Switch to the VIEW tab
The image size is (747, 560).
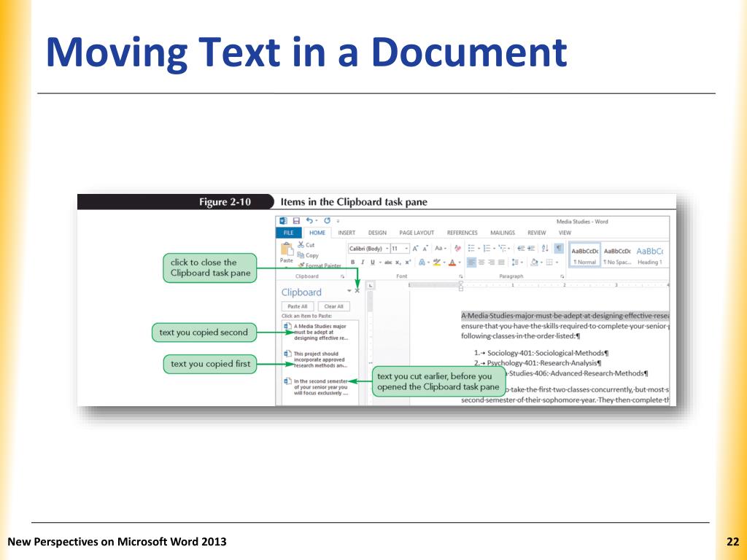pyautogui.click(x=565, y=233)
